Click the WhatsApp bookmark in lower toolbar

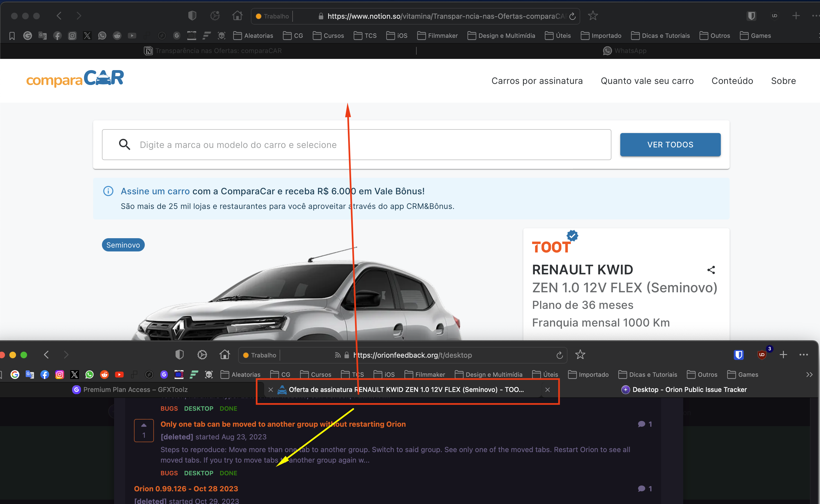(90, 375)
